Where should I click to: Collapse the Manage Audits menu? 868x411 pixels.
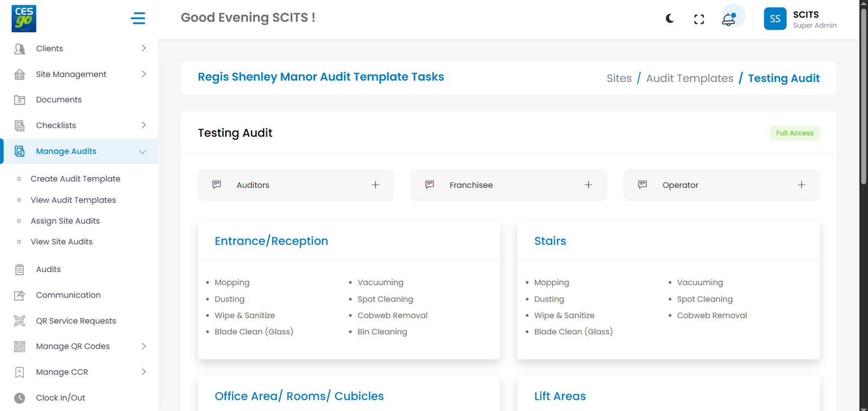pyautogui.click(x=142, y=151)
